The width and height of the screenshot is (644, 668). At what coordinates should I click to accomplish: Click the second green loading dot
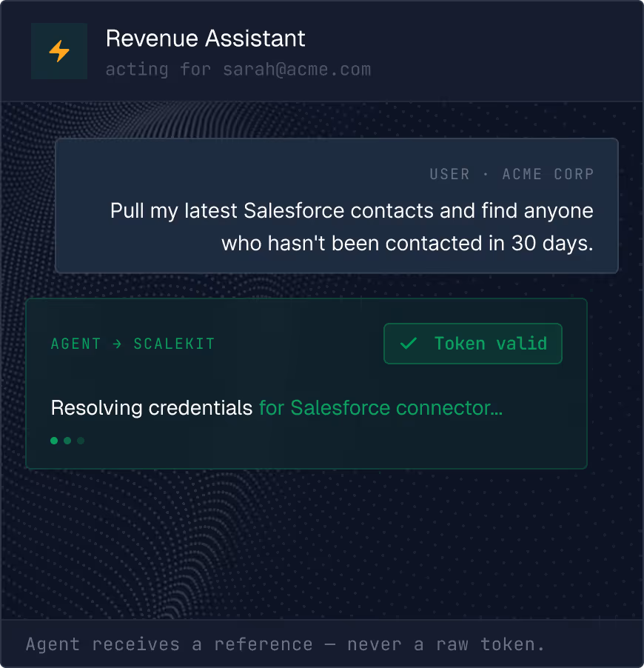click(67, 441)
